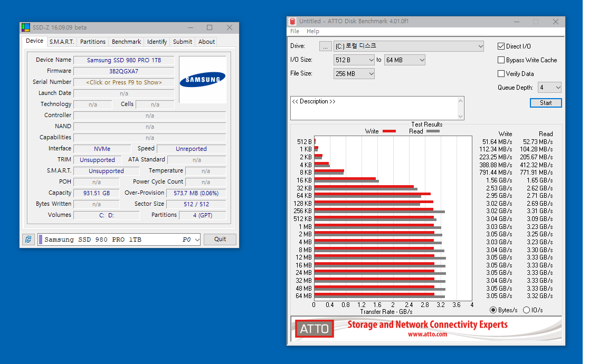Click the Device Name field Samsung SSD 980 PRO 1TB

pyautogui.click(x=123, y=60)
